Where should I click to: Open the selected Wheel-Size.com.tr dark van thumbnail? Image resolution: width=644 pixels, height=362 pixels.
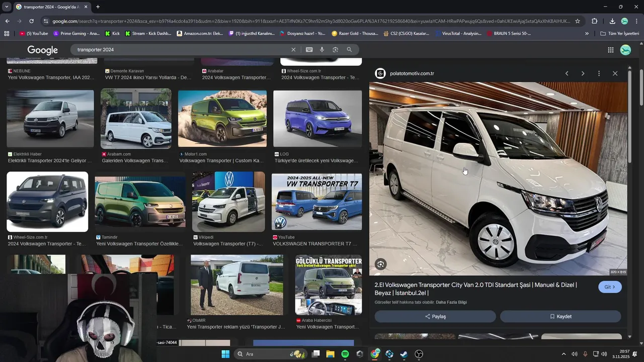(47, 202)
